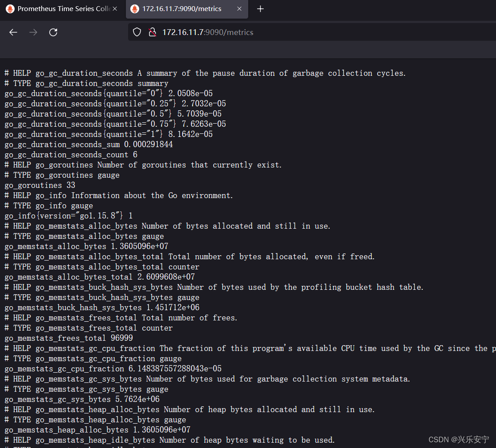Click TYPE go_memstats_heap_alloc_bytes gauge line
This screenshot has width=496, height=448.
coord(95,420)
